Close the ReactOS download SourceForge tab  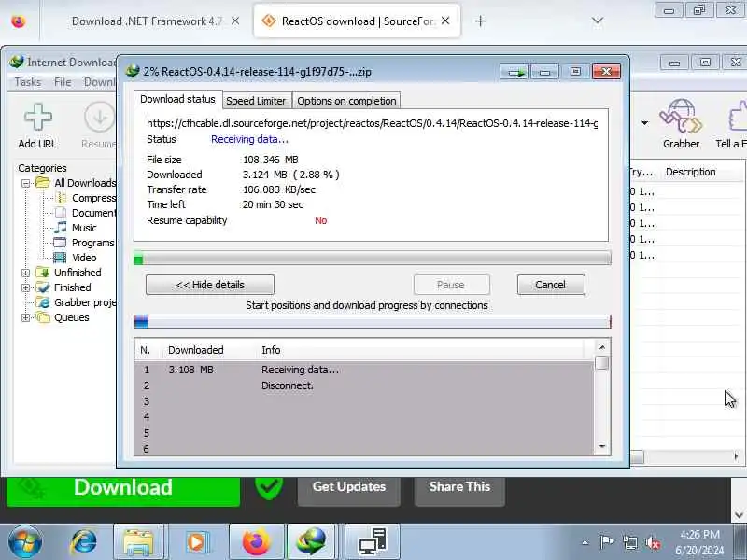[x=445, y=21]
